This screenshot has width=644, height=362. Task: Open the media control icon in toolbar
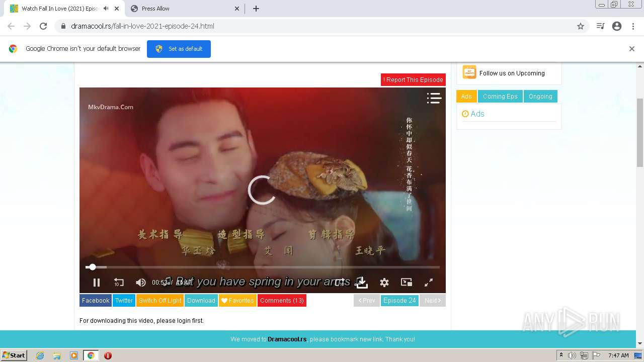point(600,26)
